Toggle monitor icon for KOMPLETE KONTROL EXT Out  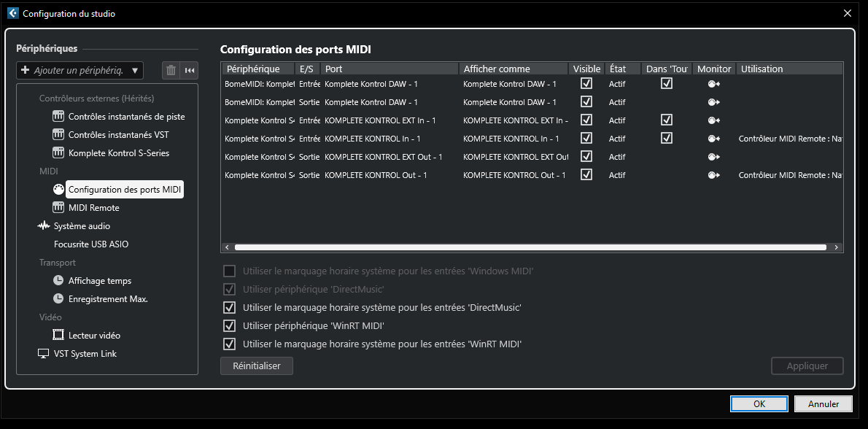coord(713,157)
